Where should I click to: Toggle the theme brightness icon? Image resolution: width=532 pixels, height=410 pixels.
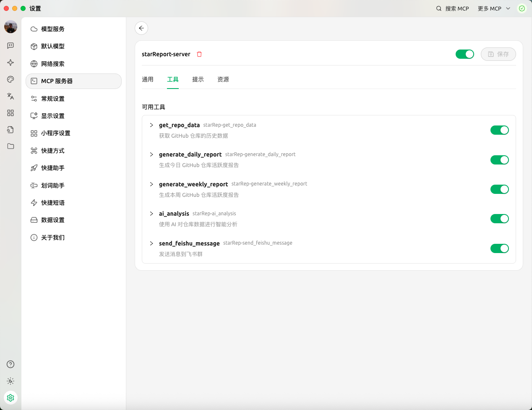click(10, 381)
